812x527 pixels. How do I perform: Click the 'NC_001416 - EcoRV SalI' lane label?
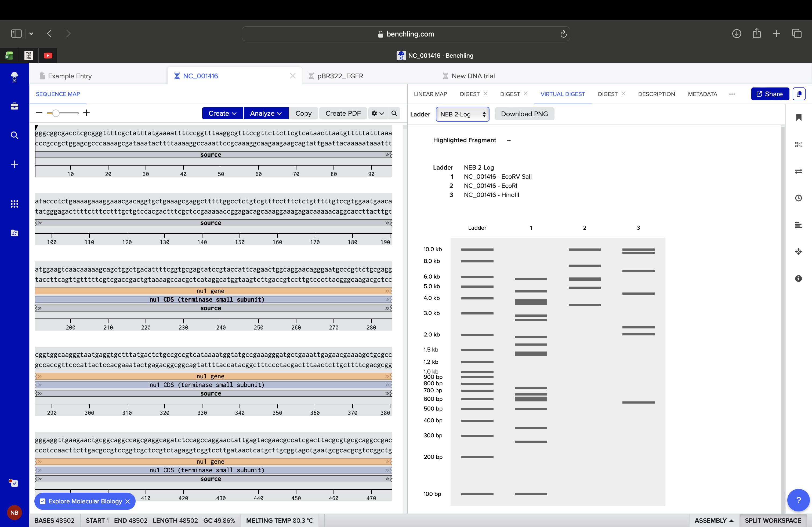[498, 177]
